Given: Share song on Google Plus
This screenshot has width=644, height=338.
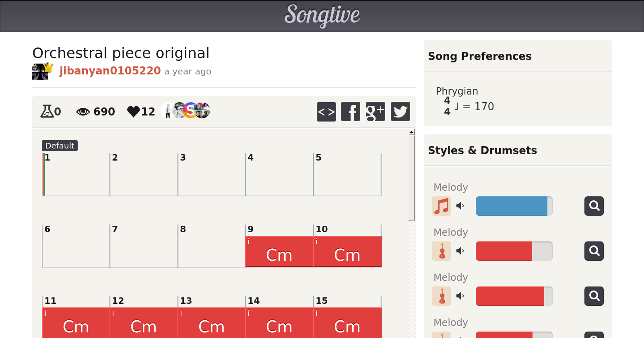Looking at the screenshot, I should 375,111.
